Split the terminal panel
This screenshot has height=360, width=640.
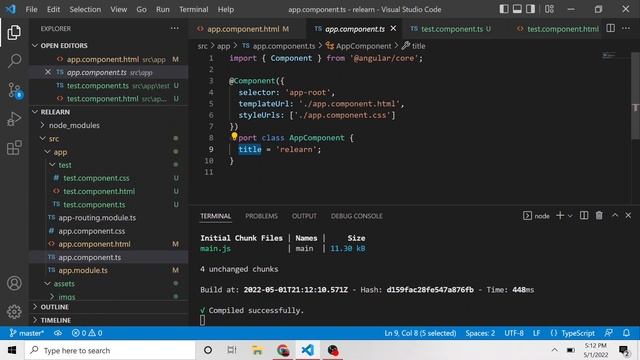(x=584, y=216)
